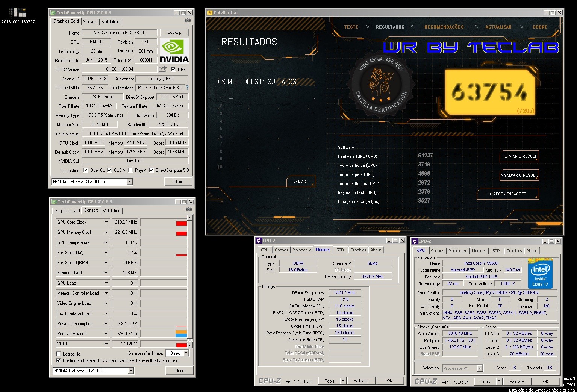Open the Caches tab in CPU-Z Memory window

tap(281, 250)
